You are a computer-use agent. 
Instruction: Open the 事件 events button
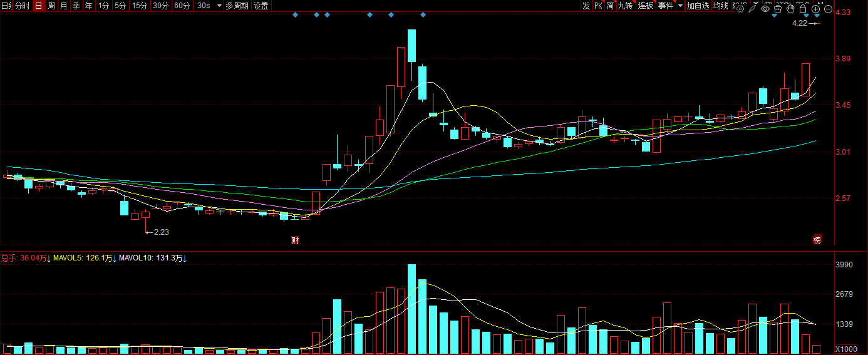pos(666,6)
